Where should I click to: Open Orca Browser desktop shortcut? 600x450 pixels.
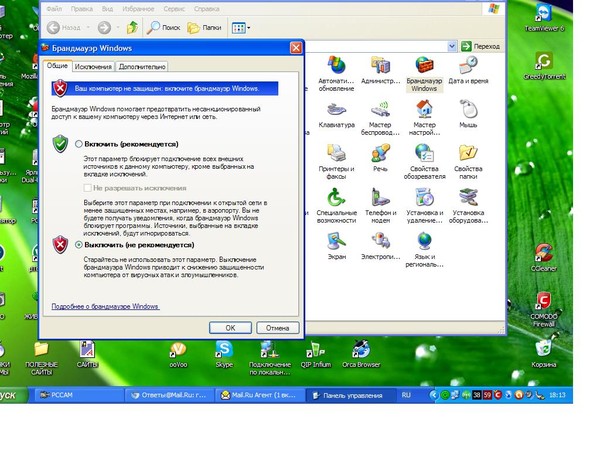[361, 354]
